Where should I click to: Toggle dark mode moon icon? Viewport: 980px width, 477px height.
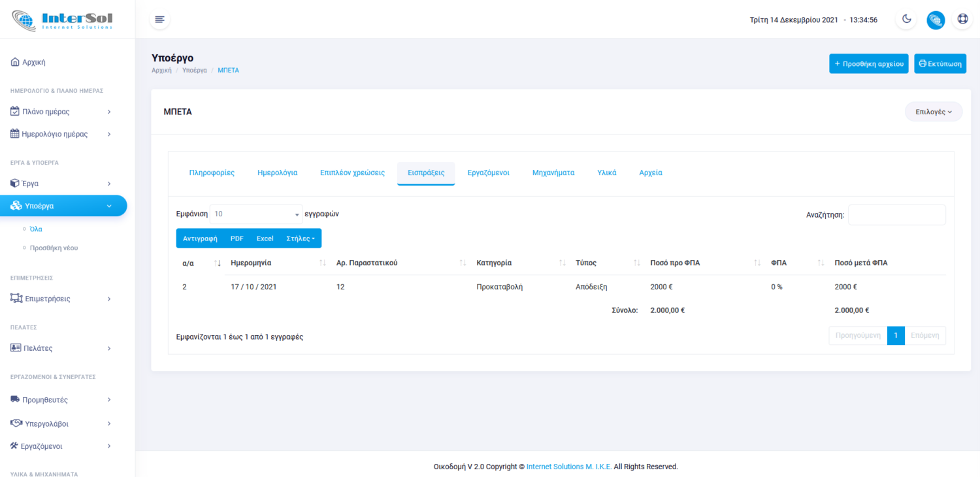[x=906, y=20]
